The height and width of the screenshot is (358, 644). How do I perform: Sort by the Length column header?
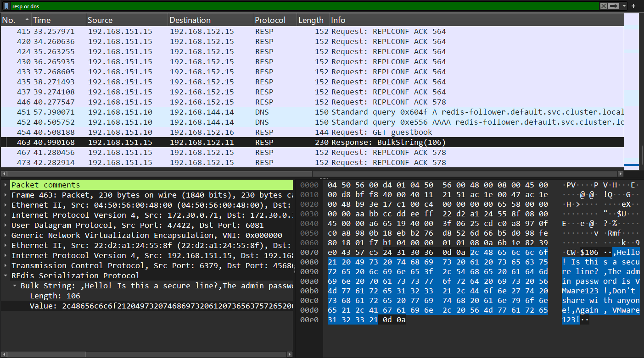[313, 20]
